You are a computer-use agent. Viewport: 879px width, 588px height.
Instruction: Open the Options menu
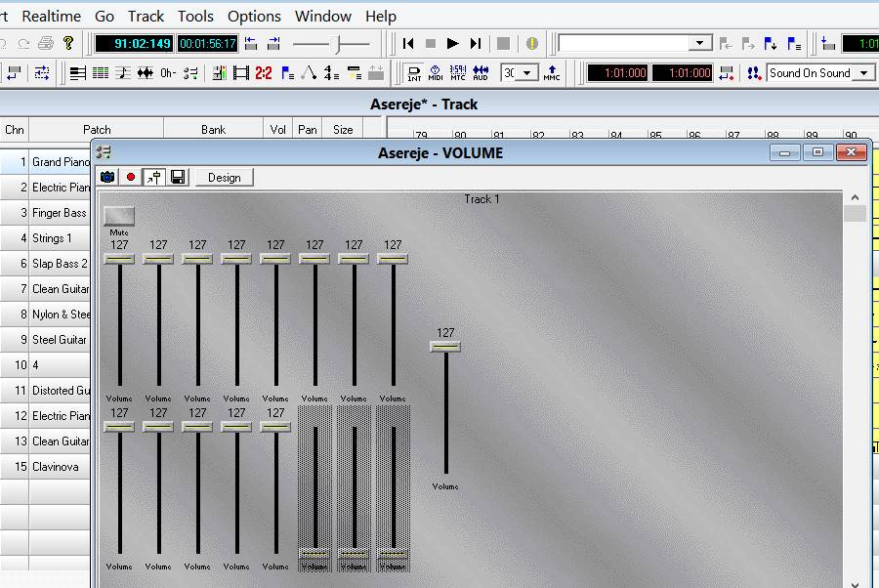click(254, 16)
